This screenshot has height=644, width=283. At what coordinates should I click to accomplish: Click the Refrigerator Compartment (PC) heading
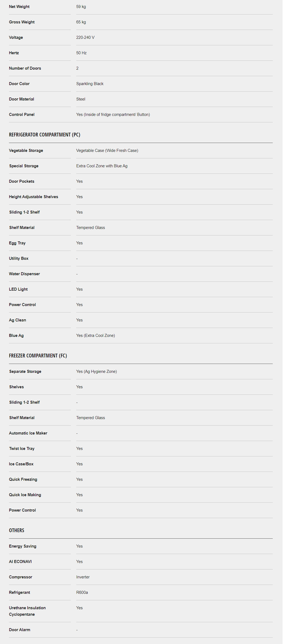[x=45, y=135]
